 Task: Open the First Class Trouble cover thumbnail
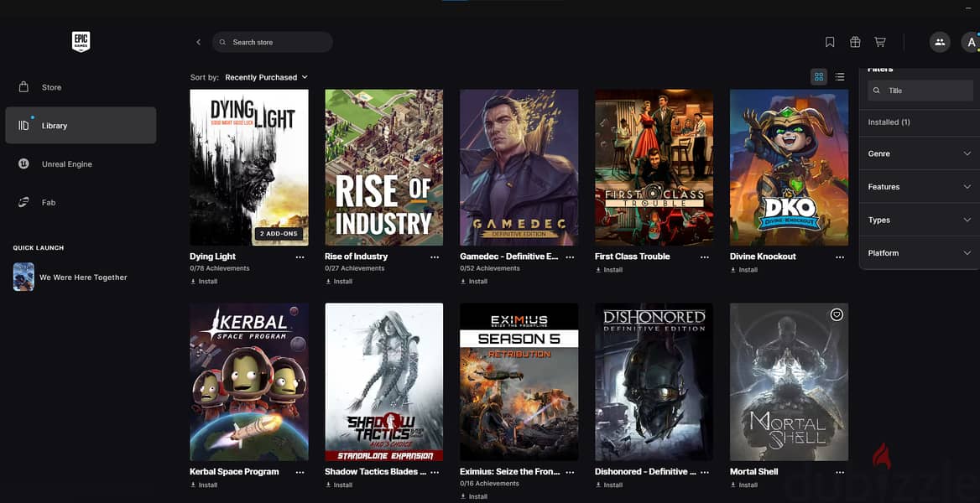[654, 167]
